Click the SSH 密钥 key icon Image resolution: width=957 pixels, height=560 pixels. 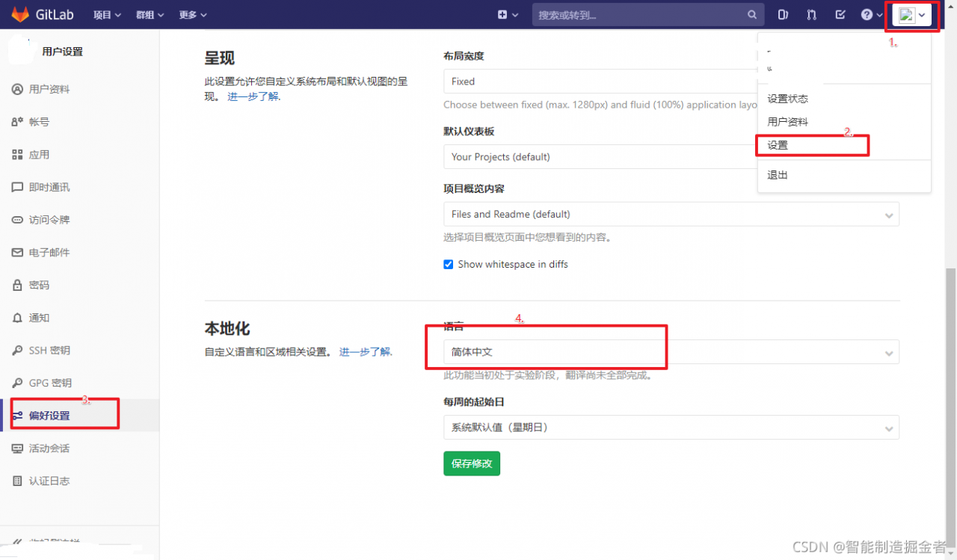click(18, 351)
